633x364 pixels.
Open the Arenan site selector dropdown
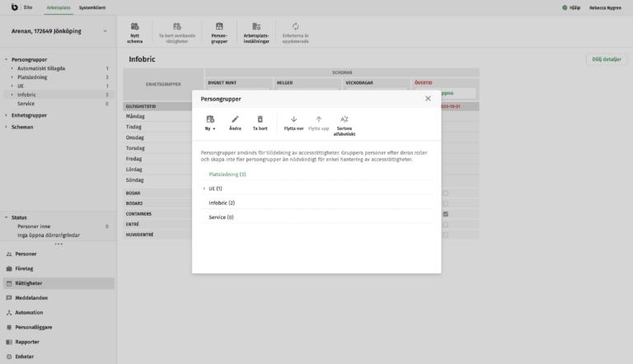[105, 32]
